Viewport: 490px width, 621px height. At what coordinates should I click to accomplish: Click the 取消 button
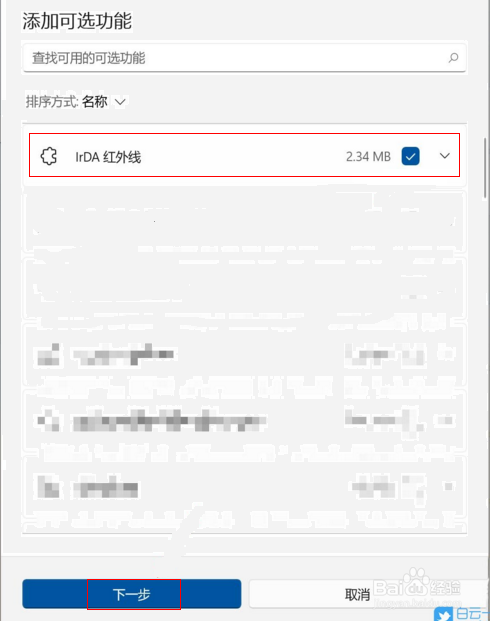pos(357,594)
